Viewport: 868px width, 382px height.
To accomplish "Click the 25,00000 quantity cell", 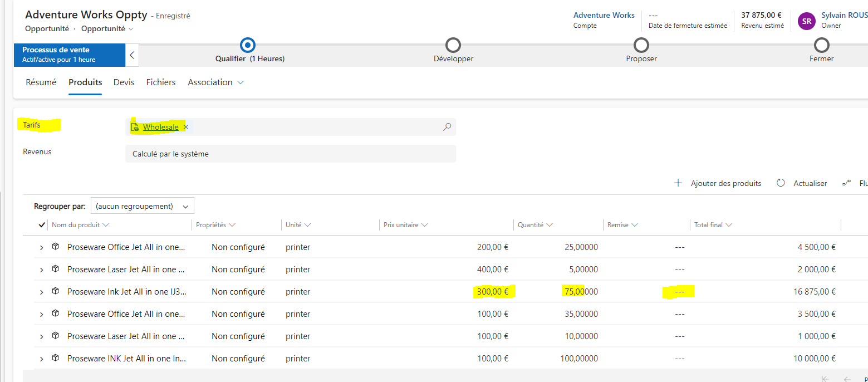I will coord(581,247).
